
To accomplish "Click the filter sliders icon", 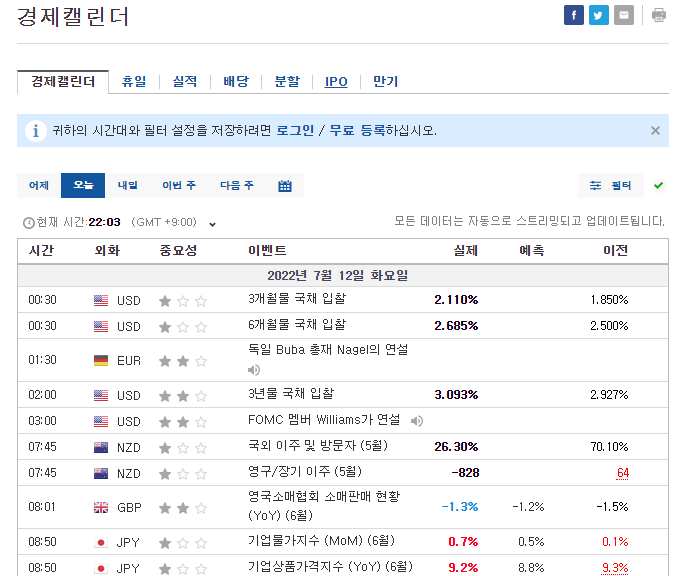I will click(x=595, y=185).
